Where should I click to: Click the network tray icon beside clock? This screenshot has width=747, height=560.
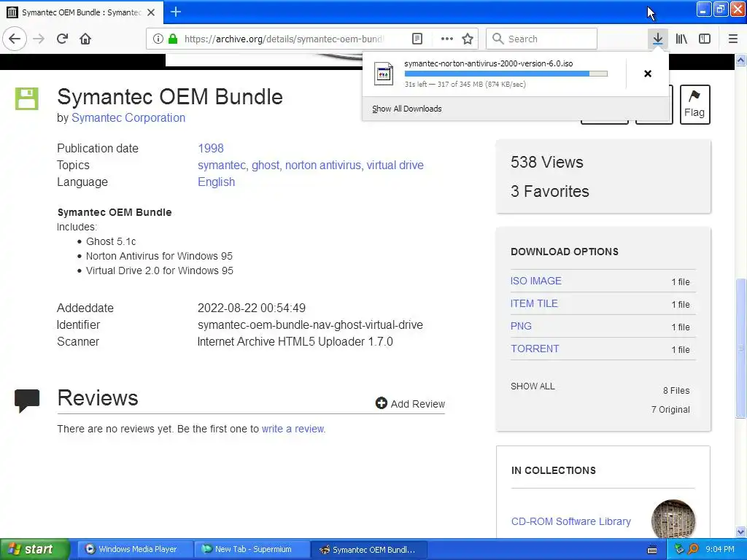click(x=679, y=549)
